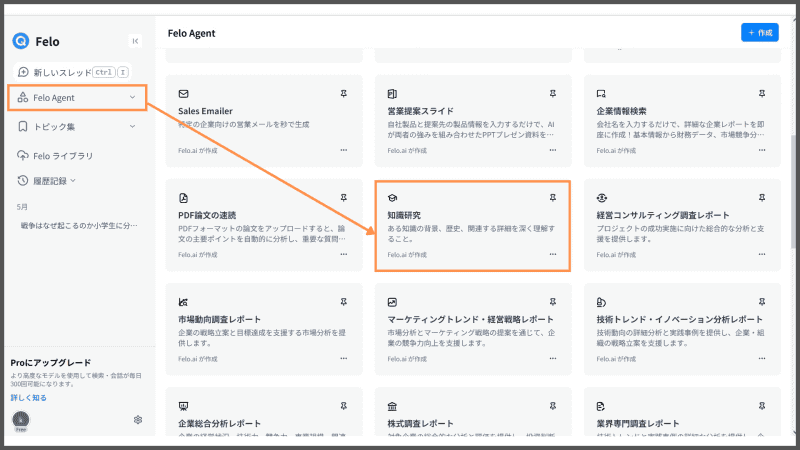Open Felo ライブラリ in the sidebar

pyautogui.click(x=55, y=156)
